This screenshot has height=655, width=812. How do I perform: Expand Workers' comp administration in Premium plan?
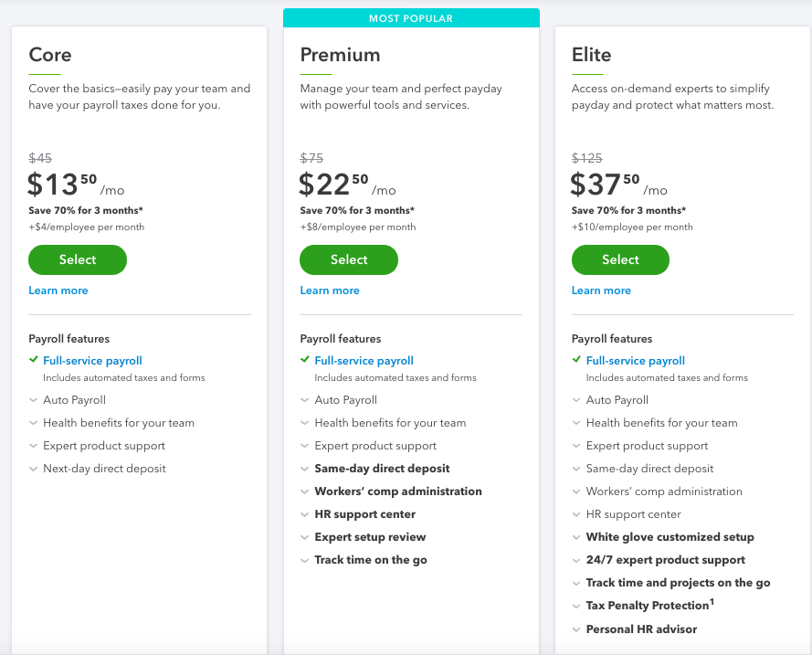tap(391, 491)
